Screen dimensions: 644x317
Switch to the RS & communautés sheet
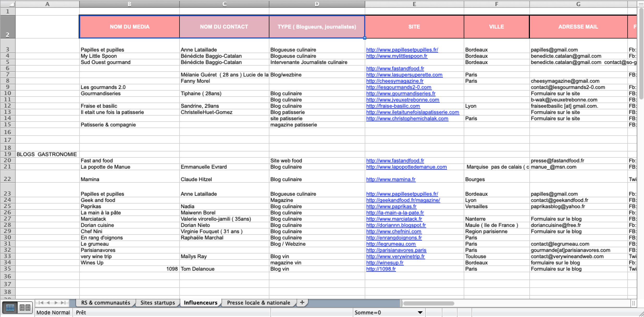coord(105,303)
